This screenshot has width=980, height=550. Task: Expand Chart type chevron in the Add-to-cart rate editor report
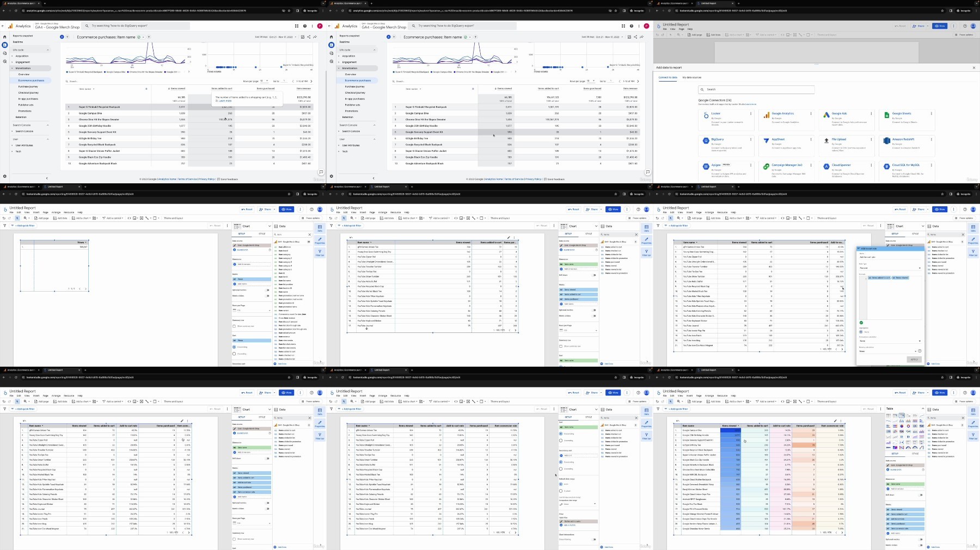tap(923, 226)
